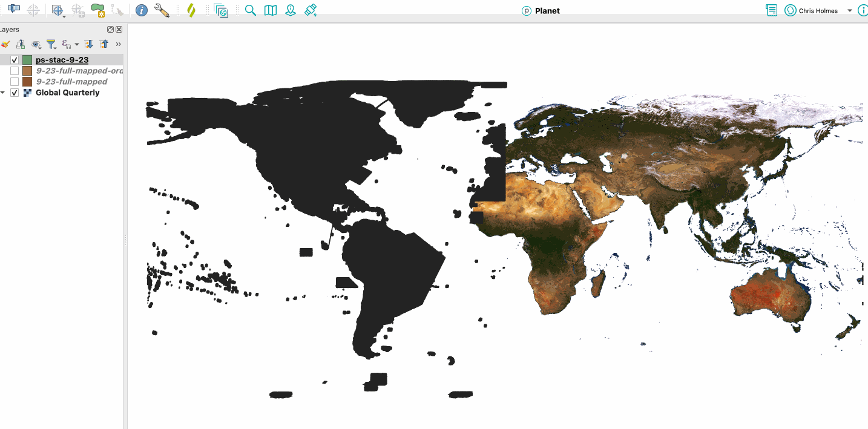
Task: Click the expand all layers icon
Action: (89, 44)
